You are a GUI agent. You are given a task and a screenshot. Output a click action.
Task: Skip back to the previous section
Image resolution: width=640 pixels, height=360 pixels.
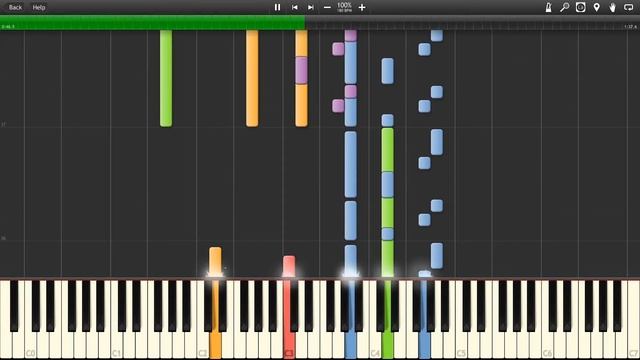tap(294, 7)
